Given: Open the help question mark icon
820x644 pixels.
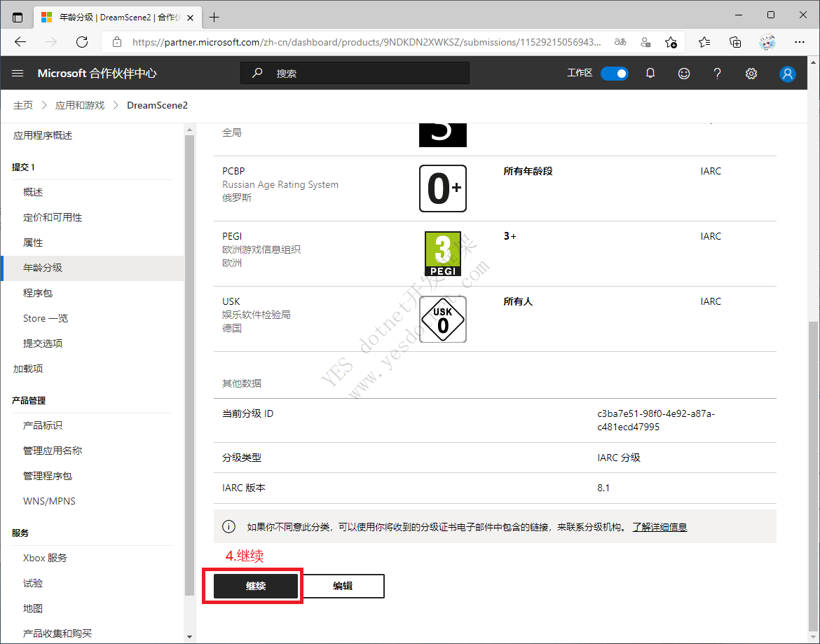Looking at the screenshot, I should (x=717, y=73).
